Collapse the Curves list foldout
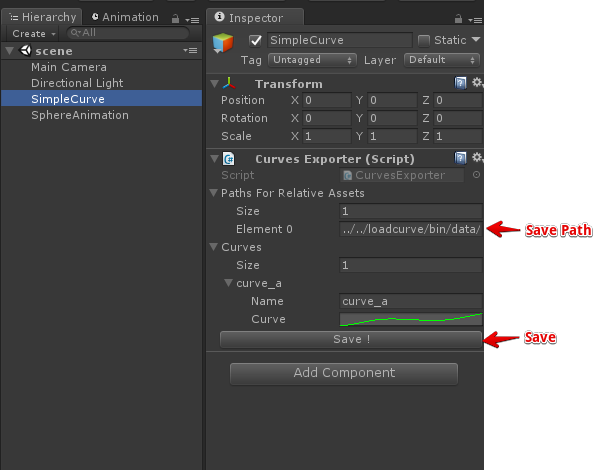599x470 pixels. tap(214, 247)
